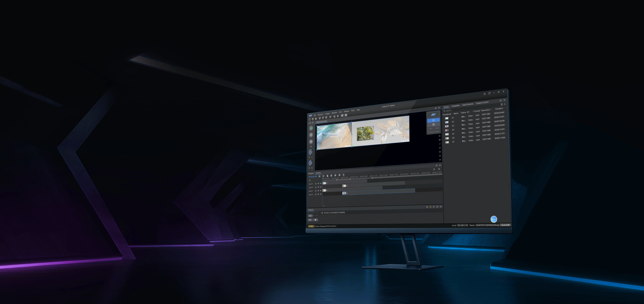
Task: Enable the Keep progress checkbox
Action: 429,132
